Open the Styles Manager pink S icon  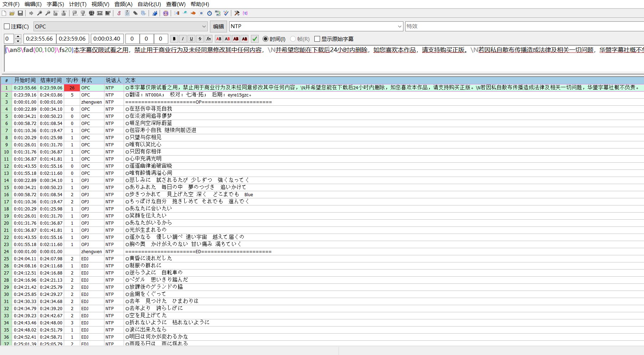pos(119,13)
